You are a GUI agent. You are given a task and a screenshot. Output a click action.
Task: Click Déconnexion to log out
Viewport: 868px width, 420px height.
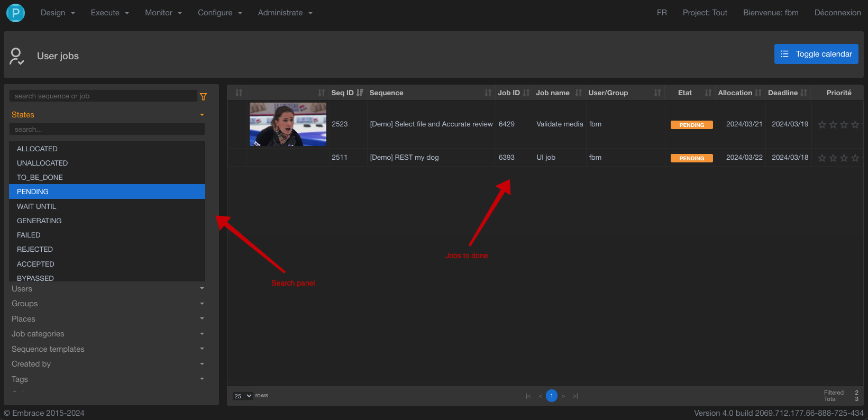[x=837, y=13]
